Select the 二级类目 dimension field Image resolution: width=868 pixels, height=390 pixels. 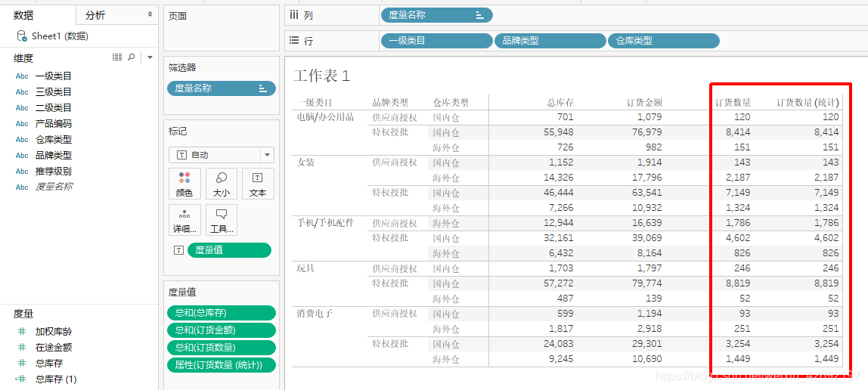[53, 108]
